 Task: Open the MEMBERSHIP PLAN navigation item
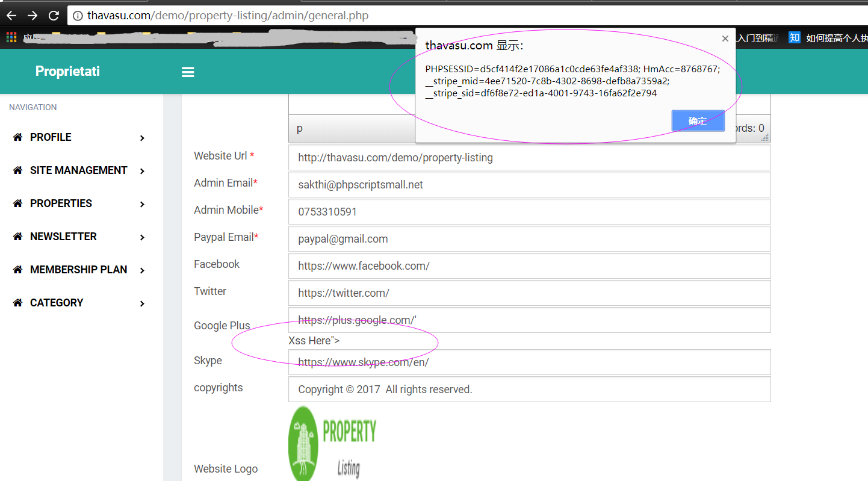81,270
